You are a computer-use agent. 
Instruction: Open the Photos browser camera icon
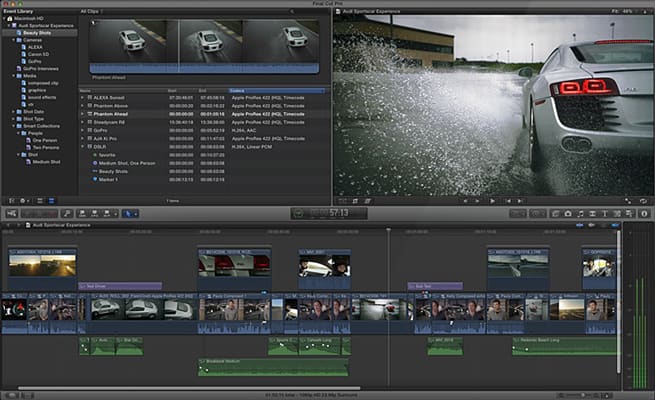pyautogui.click(x=568, y=213)
